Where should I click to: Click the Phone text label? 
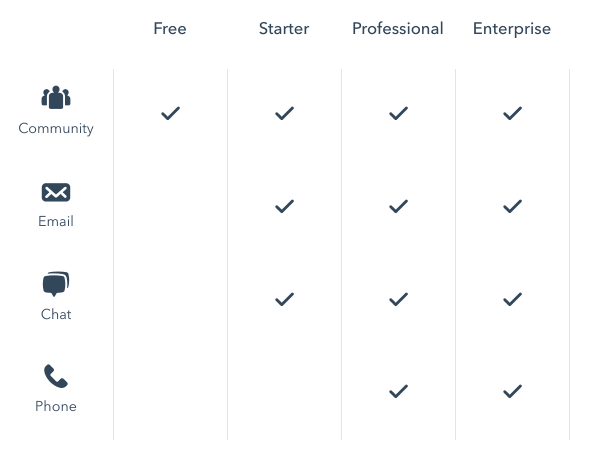coord(56,406)
